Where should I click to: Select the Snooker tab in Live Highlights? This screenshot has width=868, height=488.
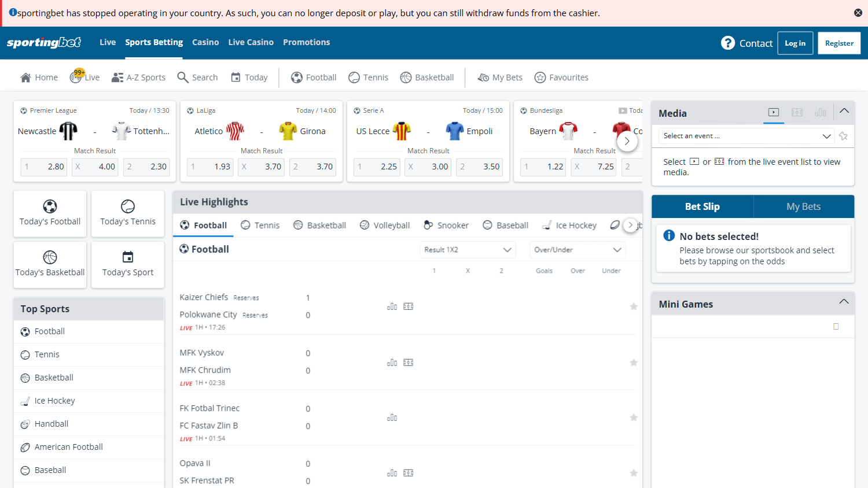446,225
